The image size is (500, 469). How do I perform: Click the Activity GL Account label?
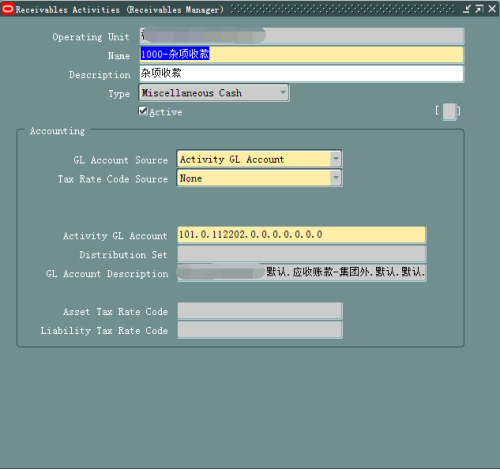[x=115, y=236]
